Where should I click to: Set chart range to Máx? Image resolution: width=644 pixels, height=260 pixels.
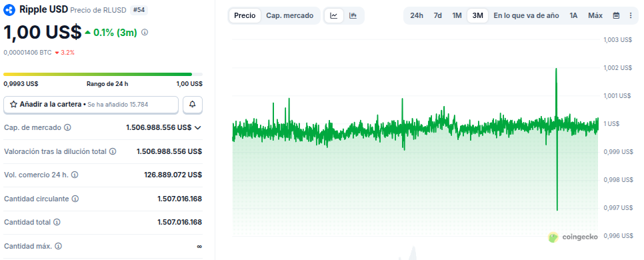click(x=595, y=15)
